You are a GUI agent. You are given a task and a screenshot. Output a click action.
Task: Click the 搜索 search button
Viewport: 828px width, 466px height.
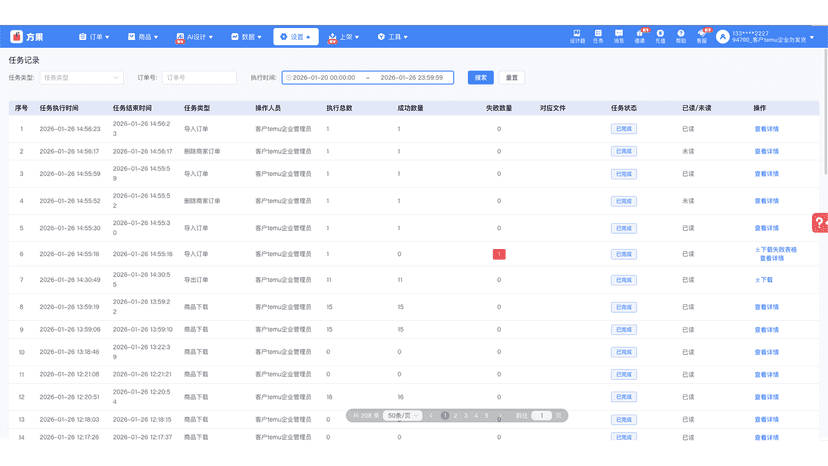481,78
